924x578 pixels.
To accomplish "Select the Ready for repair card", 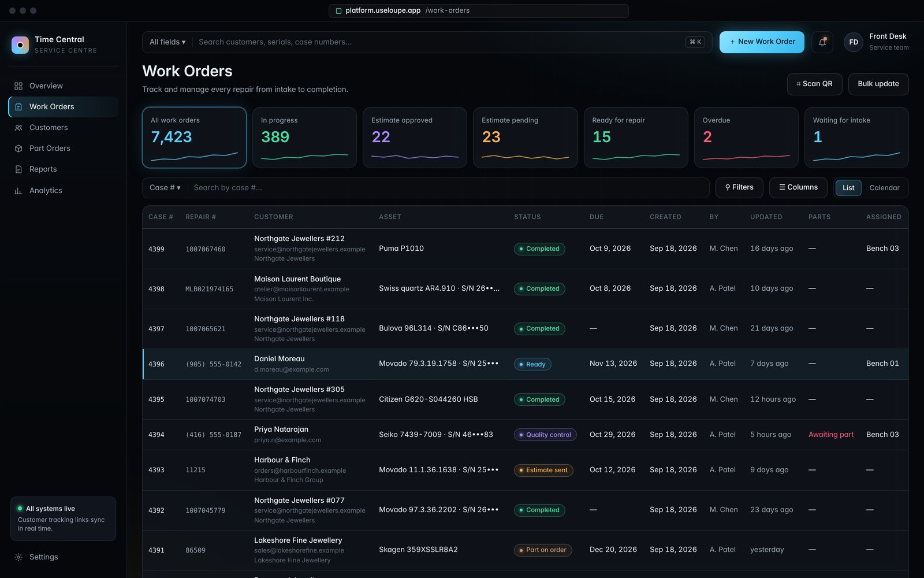I will [x=636, y=138].
